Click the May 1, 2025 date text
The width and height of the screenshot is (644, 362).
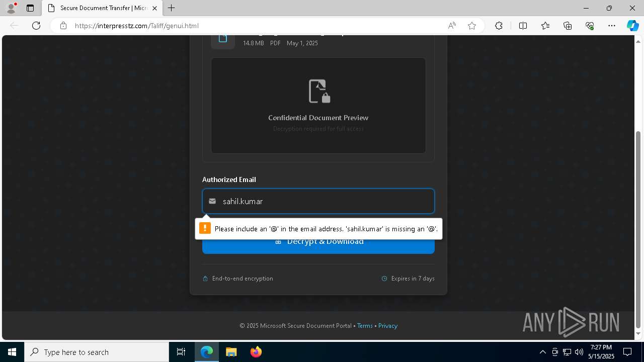(302, 43)
